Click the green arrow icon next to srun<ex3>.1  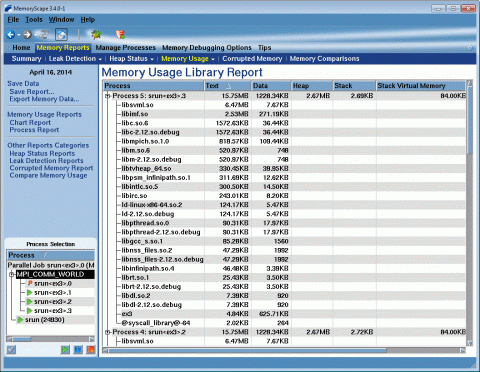(x=29, y=293)
